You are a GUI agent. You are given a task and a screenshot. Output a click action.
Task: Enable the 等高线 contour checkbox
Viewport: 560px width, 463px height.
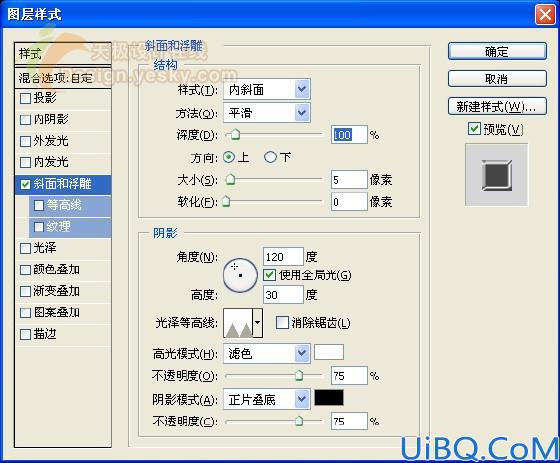(x=39, y=205)
